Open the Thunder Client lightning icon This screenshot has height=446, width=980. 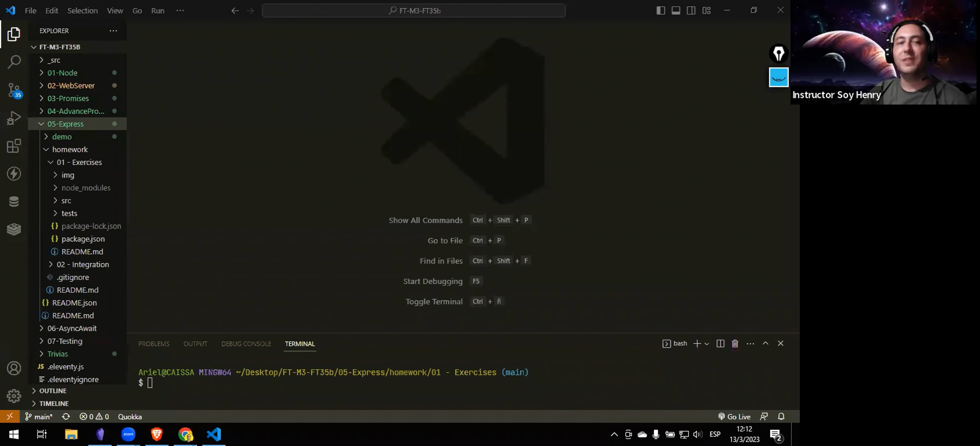[x=14, y=173]
